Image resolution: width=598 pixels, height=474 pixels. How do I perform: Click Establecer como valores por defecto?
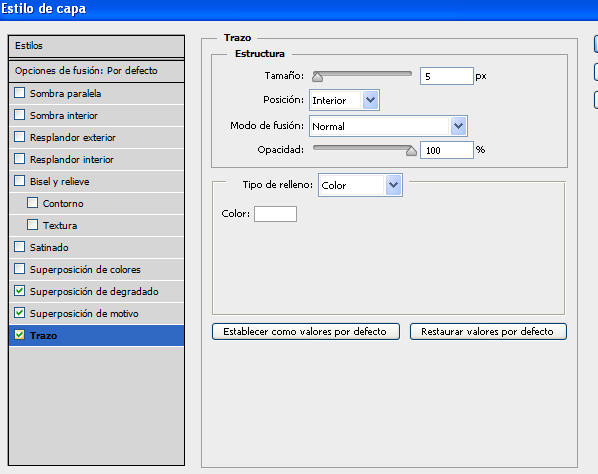click(306, 331)
